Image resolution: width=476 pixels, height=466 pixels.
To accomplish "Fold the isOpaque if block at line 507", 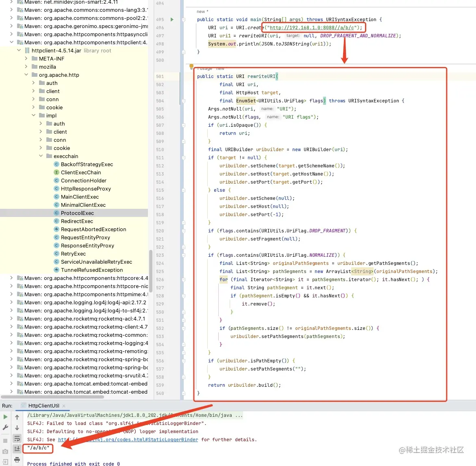I will click(184, 125).
